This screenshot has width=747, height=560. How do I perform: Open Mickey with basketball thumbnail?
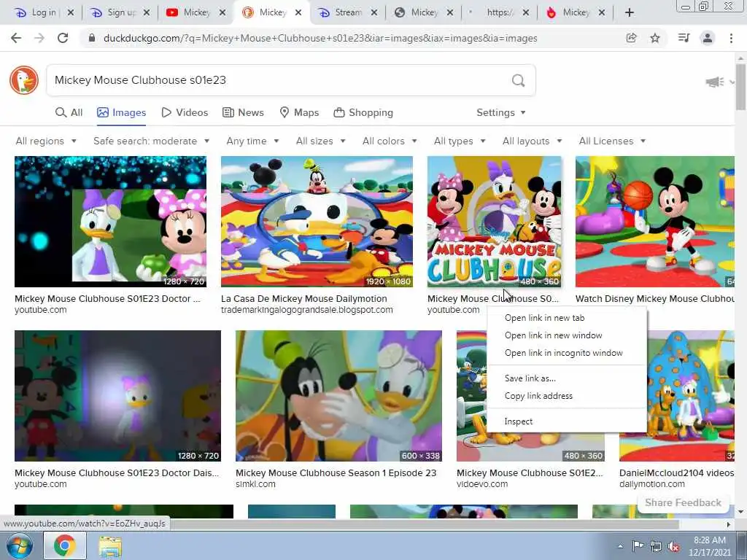click(x=654, y=222)
